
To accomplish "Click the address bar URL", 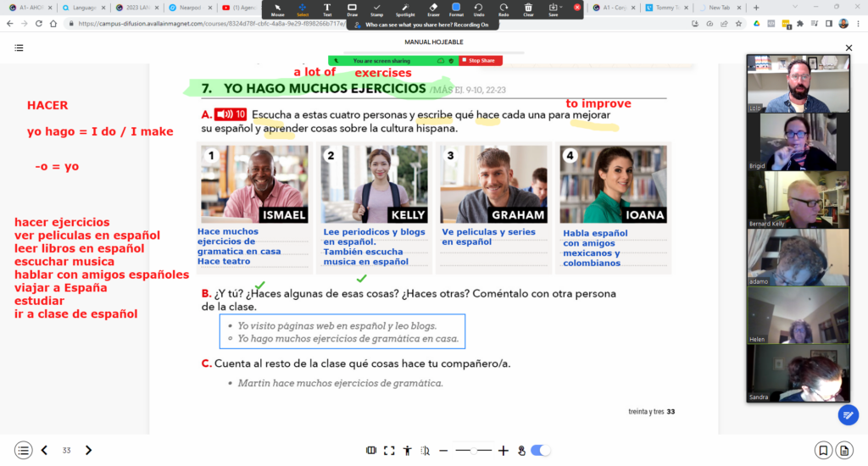I will (x=211, y=24).
